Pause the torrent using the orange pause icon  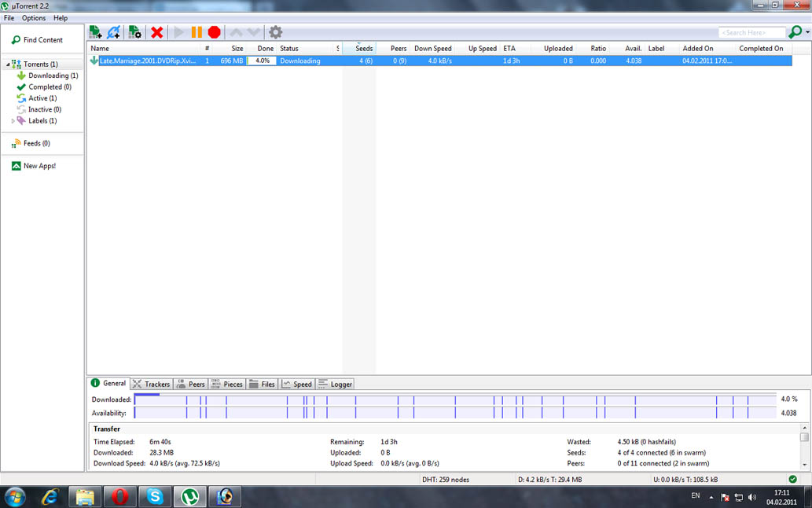pos(197,32)
